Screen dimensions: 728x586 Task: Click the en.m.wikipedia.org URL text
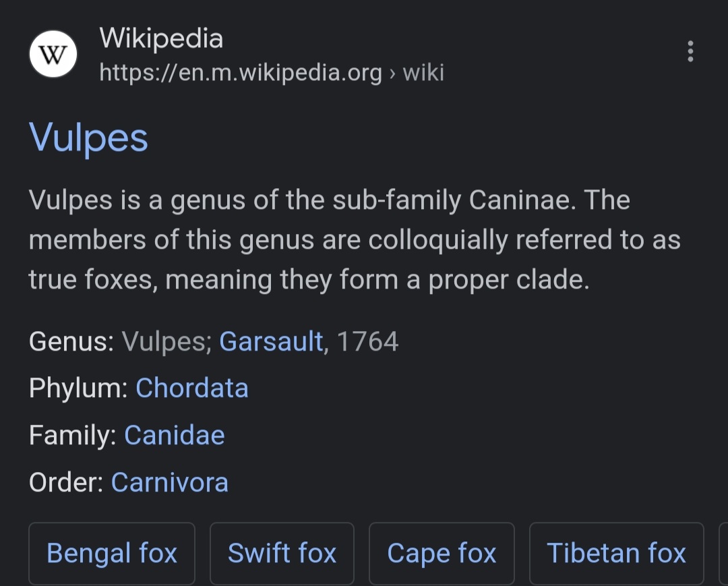point(241,72)
